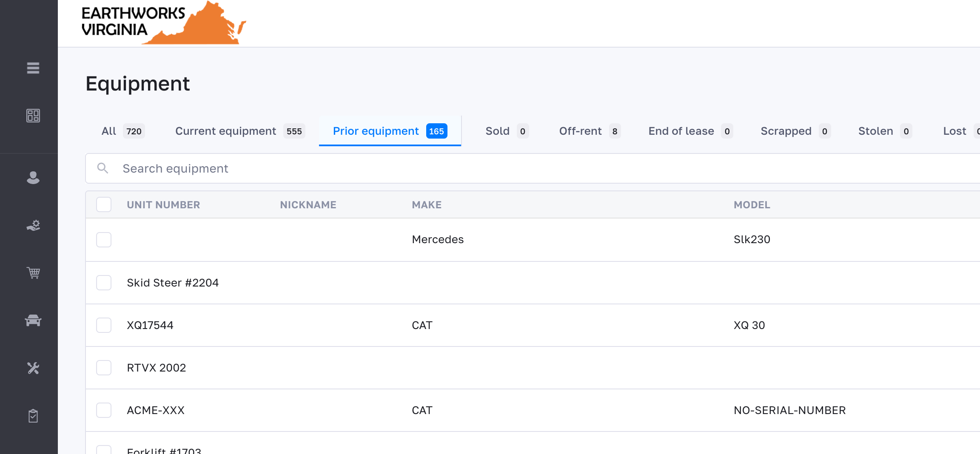Select the XQ17544 row checkbox
Viewport: 980px width, 454px height.
pos(104,325)
